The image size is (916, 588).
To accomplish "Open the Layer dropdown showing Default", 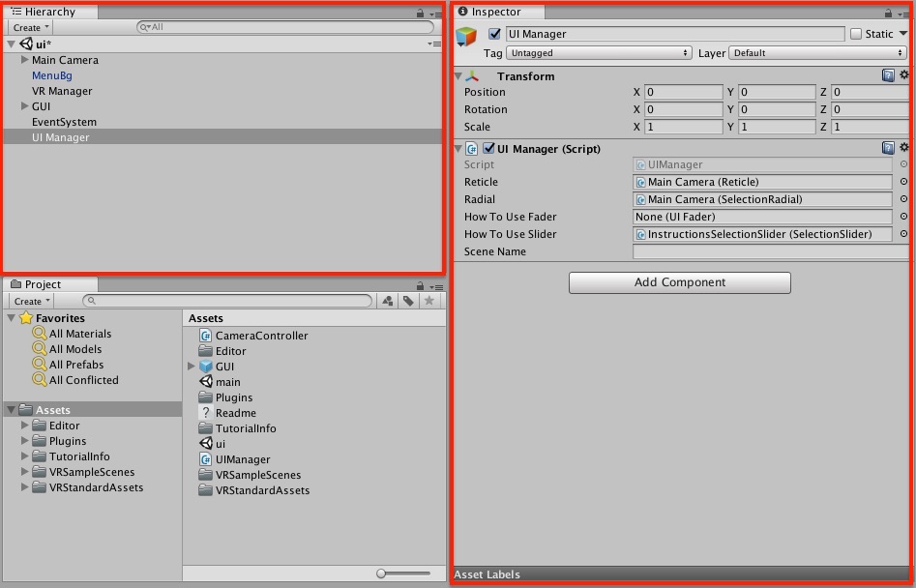I will [x=818, y=53].
